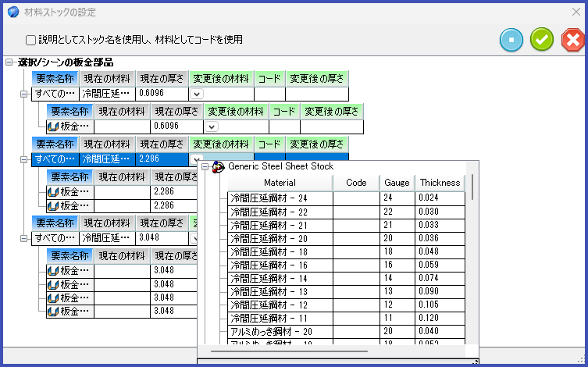Image resolution: width=588 pixels, height=367 pixels.
Task: Enable use stock name as description checkbox
Action: (30, 40)
